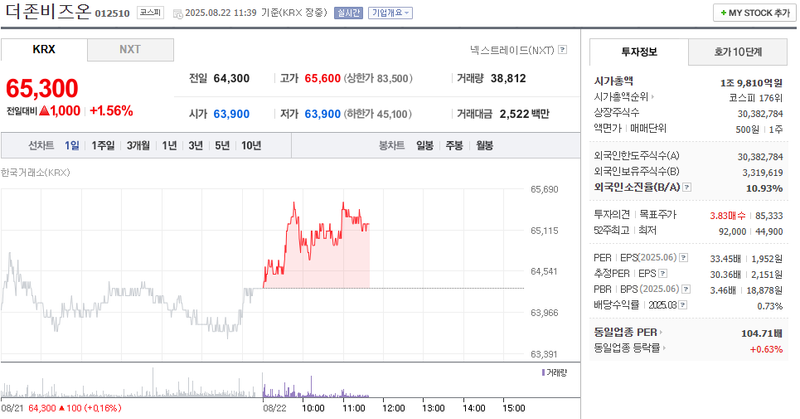Select the 호가10단계 tab
Image resolution: width=800 pixels, height=419 pixels.
[738, 52]
